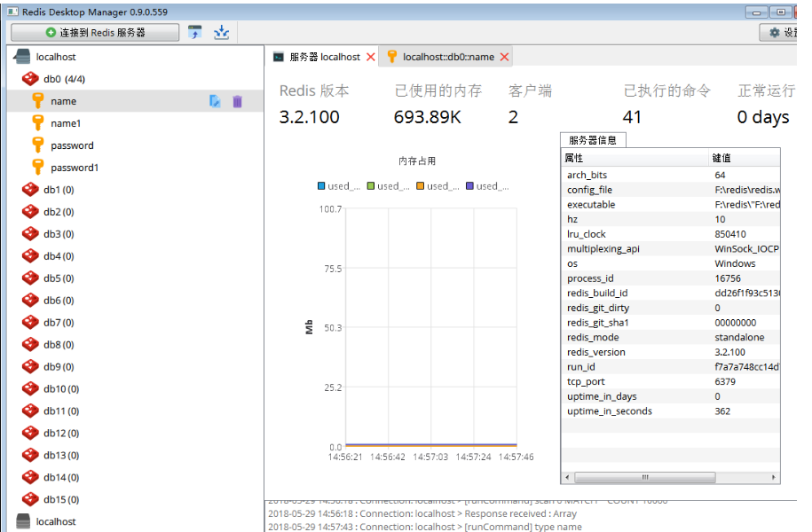Viewport: 812px width, 532px height.
Task: Select the arch_bits property row
Action: (x=671, y=175)
